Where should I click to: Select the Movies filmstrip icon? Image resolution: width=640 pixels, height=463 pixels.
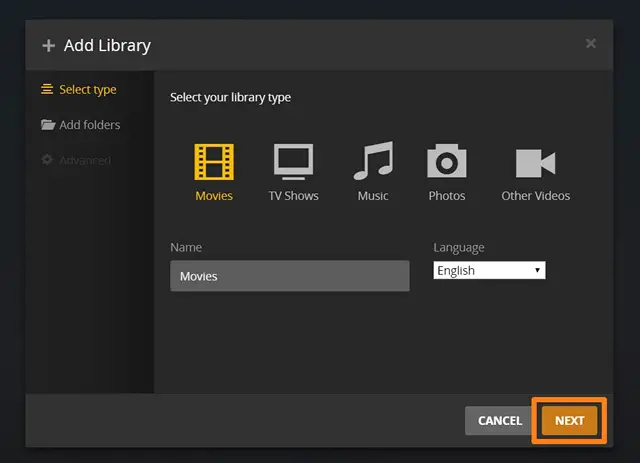pyautogui.click(x=214, y=162)
